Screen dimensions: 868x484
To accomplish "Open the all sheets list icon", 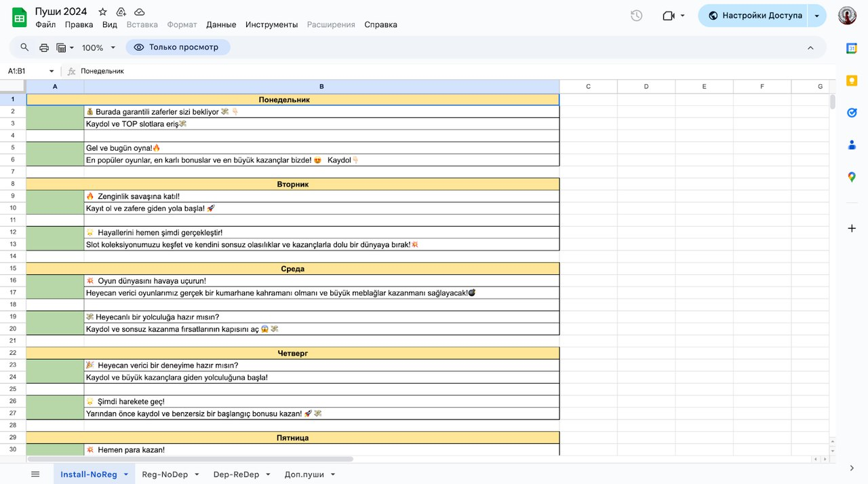I will coord(35,474).
